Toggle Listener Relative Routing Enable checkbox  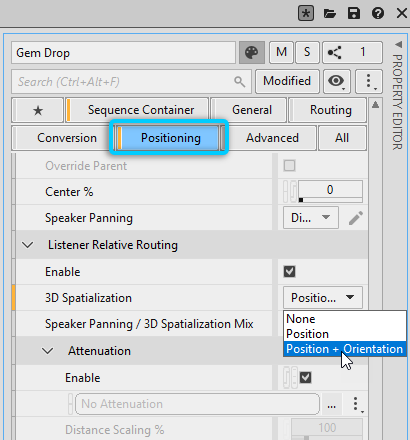click(289, 271)
